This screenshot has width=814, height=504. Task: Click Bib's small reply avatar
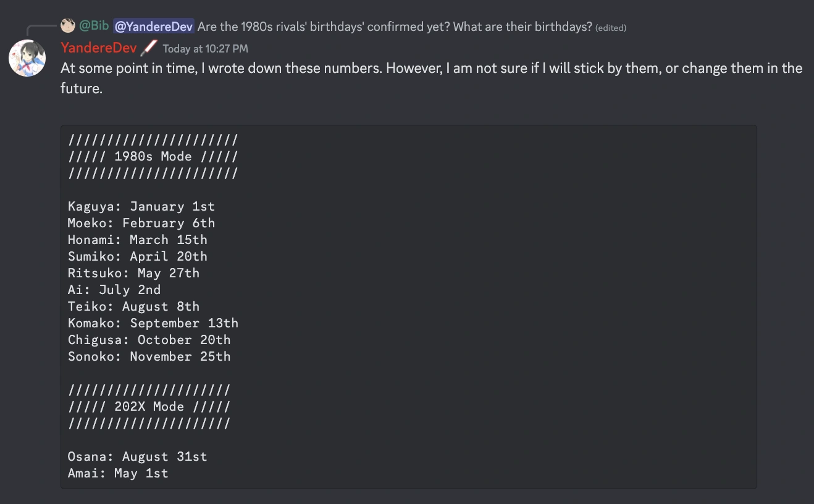click(x=68, y=26)
